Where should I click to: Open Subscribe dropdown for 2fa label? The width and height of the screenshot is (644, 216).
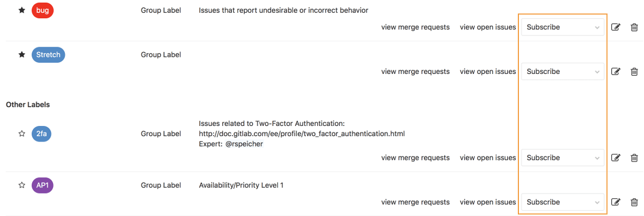pyautogui.click(x=562, y=158)
